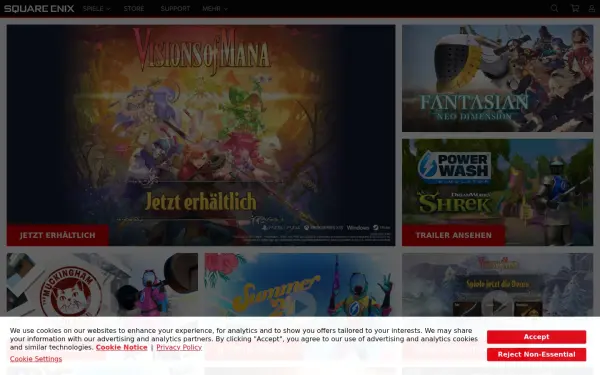Open the search icon in header

[x=554, y=8]
